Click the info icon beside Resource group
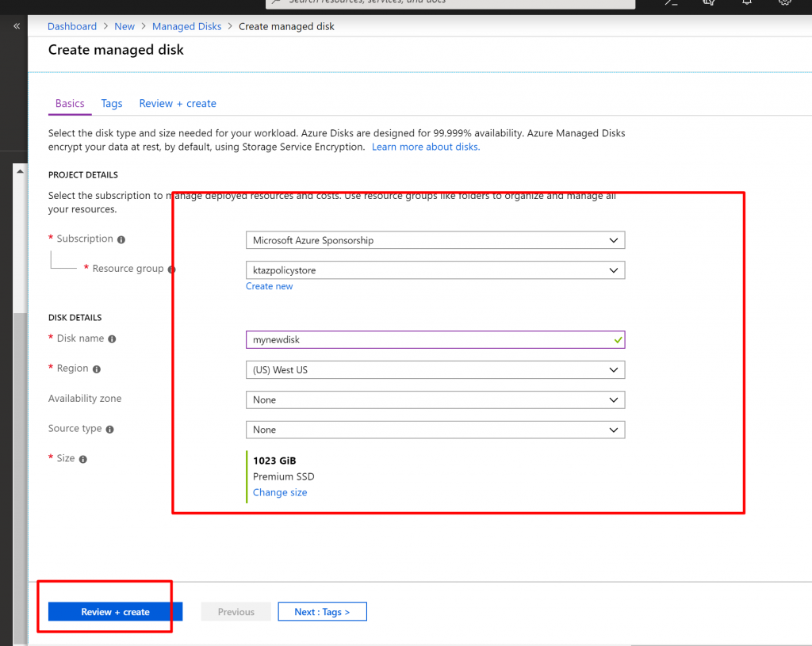Image resolution: width=812 pixels, height=646 pixels. point(171,269)
